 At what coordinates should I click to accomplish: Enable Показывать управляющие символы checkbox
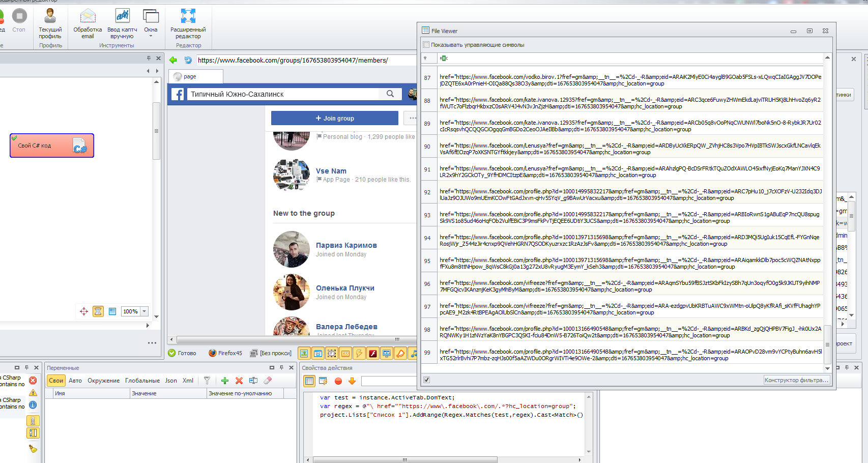426,45
